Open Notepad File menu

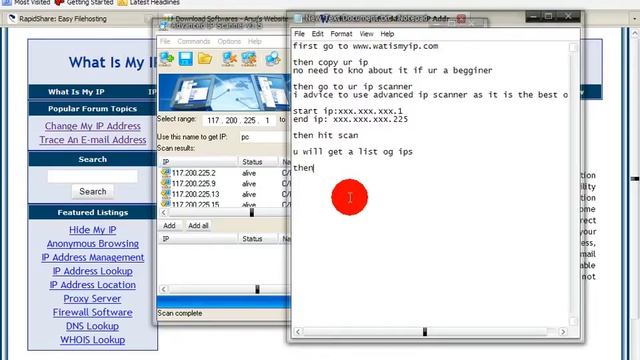tap(299, 34)
